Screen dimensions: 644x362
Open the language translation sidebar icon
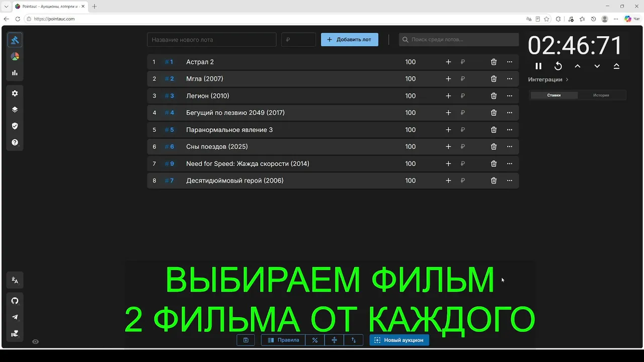coord(15,280)
